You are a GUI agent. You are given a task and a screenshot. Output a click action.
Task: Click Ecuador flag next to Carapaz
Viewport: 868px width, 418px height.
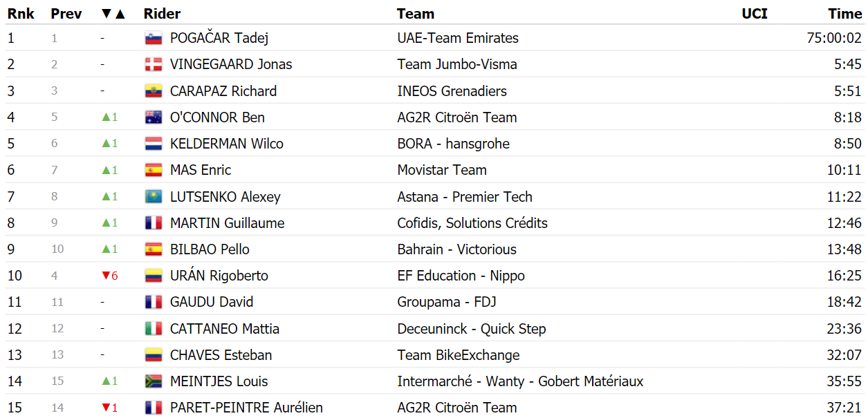click(153, 91)
